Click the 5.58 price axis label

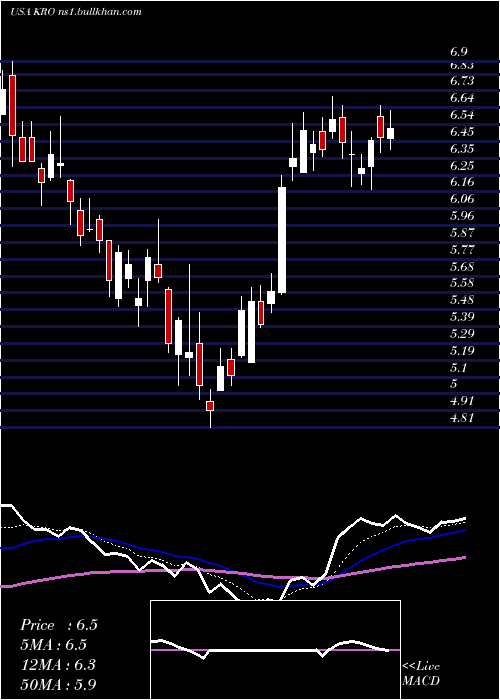(x=462, y=283)
